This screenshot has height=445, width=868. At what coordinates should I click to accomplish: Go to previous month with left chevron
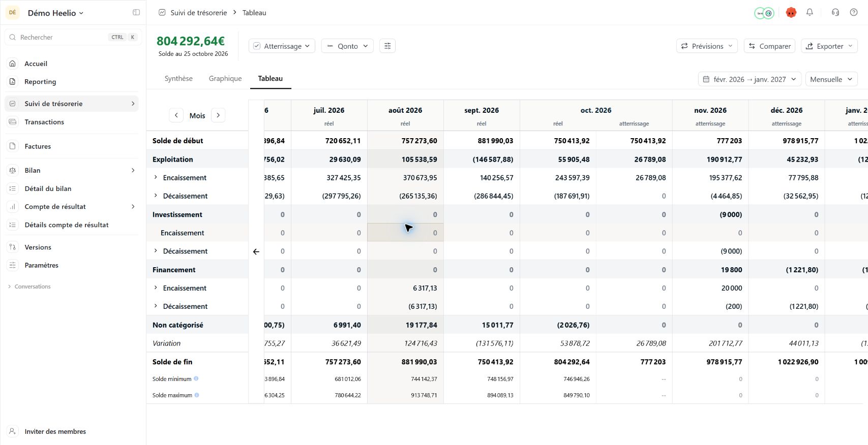(x=176, y=115)
